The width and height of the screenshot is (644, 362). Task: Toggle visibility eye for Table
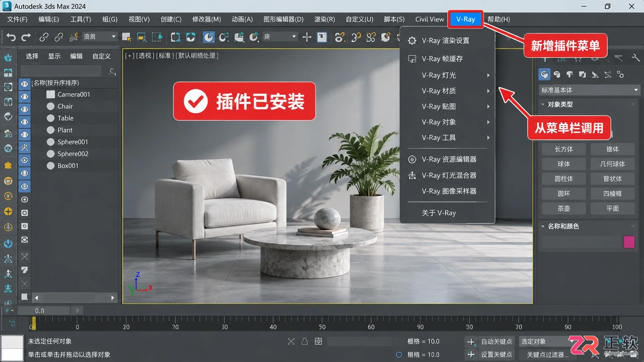[x=25, y=122]
